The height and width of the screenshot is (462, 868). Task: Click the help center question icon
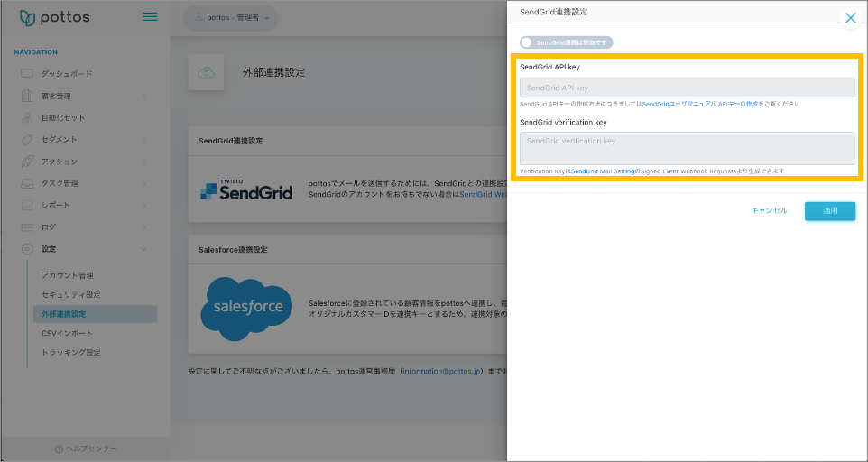[x=59, y=448]
